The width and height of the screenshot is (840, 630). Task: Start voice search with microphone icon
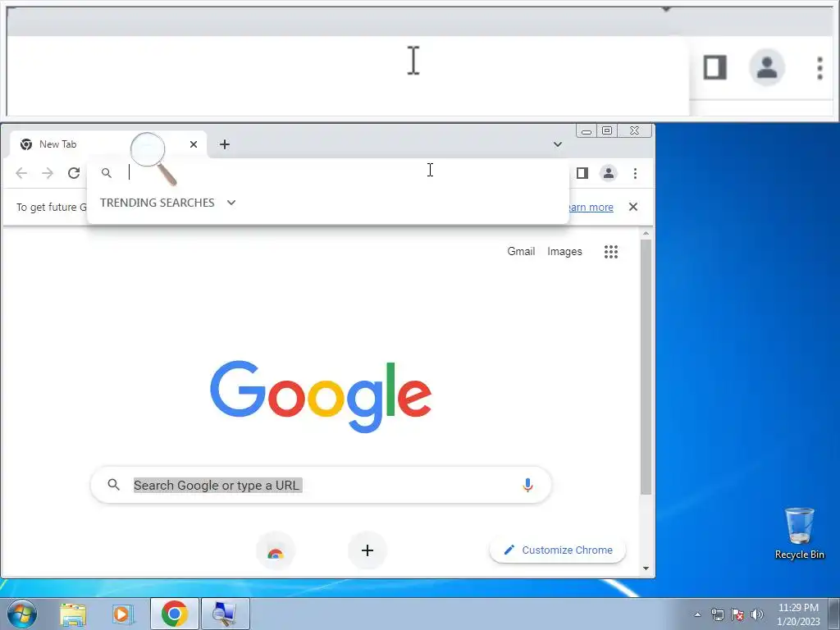click(x=527, y=485)
